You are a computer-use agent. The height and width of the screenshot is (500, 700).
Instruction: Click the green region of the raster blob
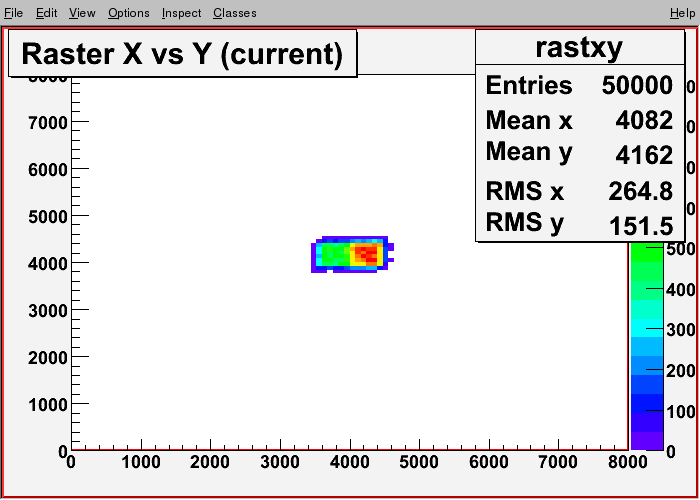(335, 254)
